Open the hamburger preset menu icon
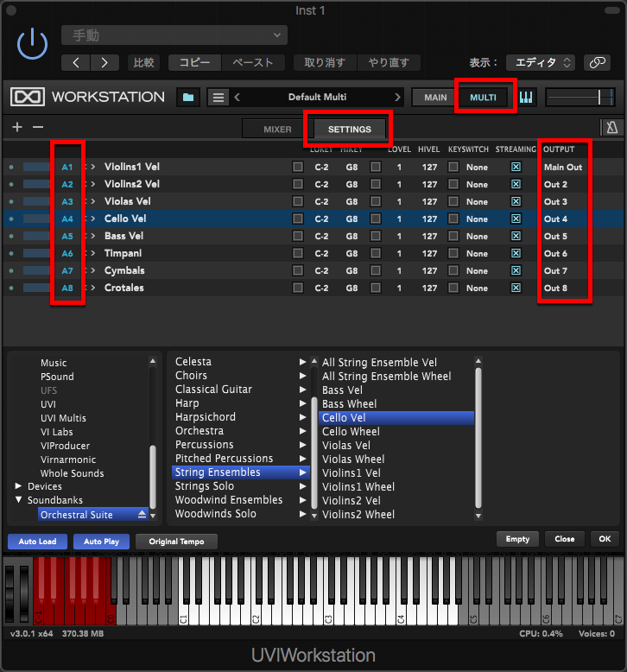The height and width of the screenshot is (672, 627). pos(218,98)
